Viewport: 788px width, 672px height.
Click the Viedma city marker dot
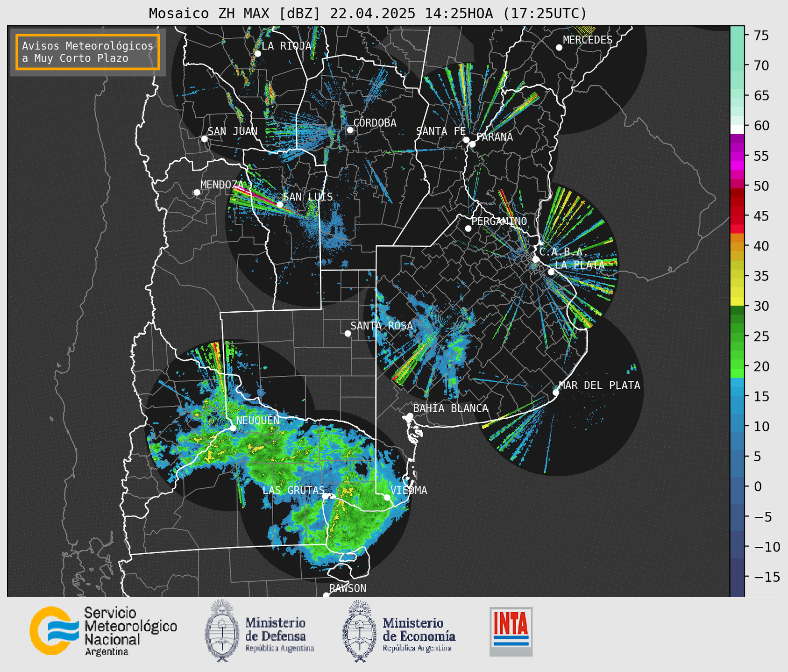pos(387,497)
